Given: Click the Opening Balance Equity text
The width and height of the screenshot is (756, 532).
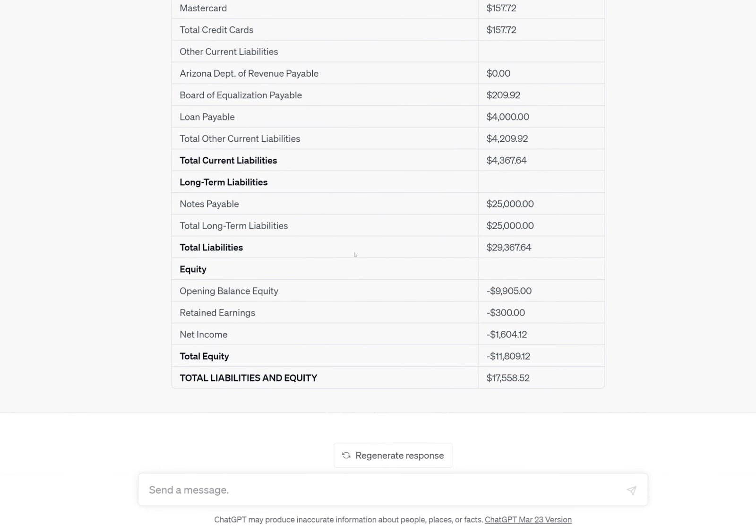Looking at the screenshot, I should (229, 291).
